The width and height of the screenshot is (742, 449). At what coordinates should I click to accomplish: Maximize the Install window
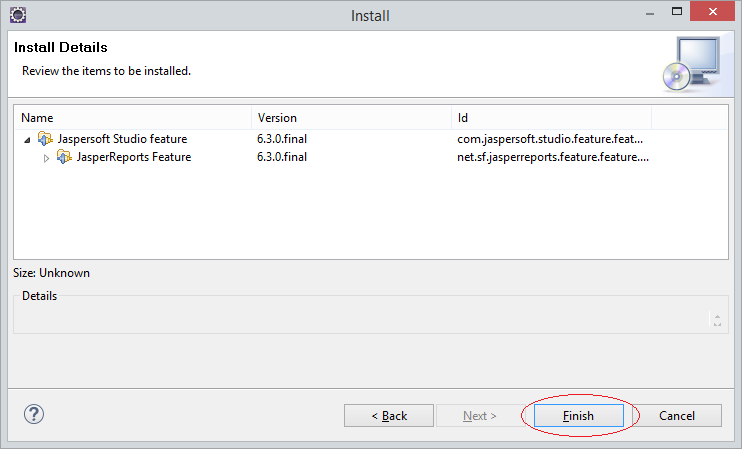point(677,12)
